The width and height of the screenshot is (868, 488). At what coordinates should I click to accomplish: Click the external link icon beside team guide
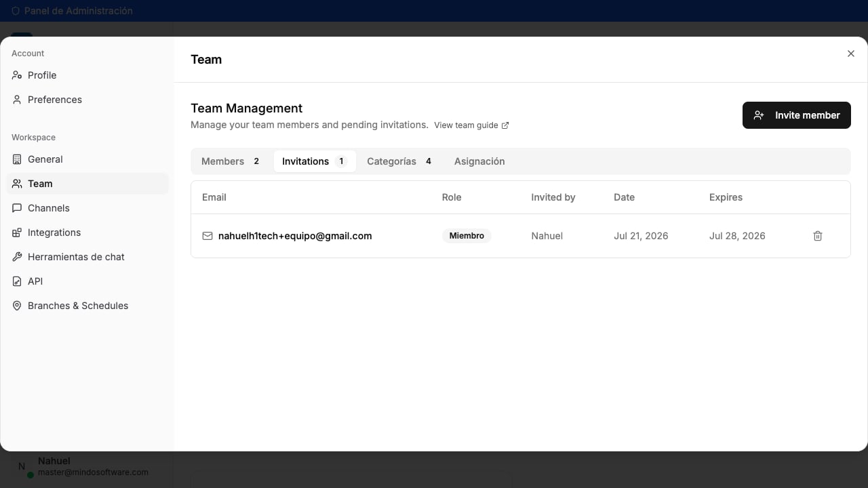point(505,125)
